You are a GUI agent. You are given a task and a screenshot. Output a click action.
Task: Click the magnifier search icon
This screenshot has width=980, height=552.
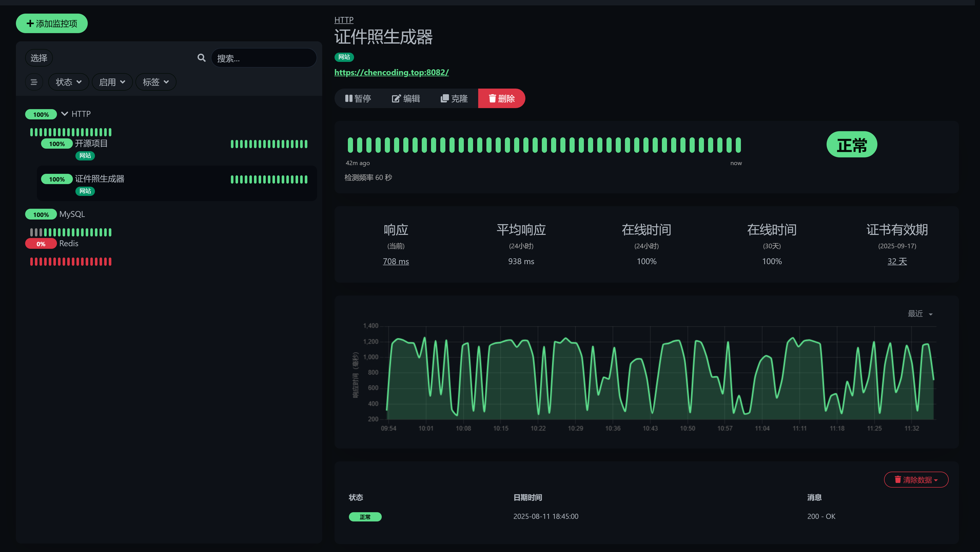coord(201,58)
